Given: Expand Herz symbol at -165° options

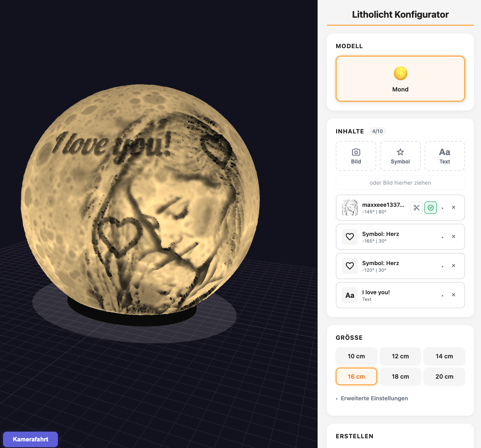Looking at the screenshot, I should [x=442, y=237].
